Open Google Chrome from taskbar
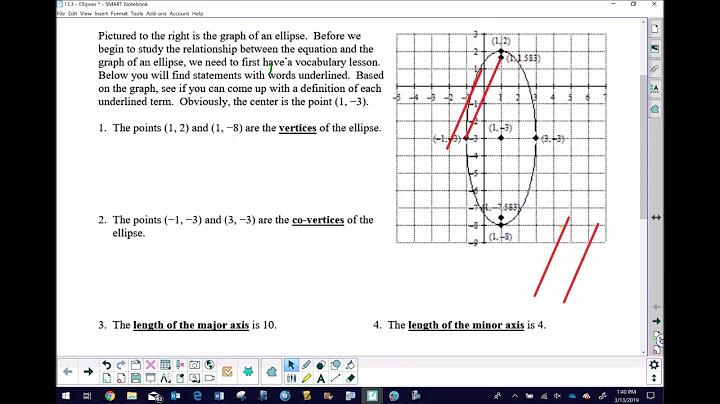720x404 pixels. [x=110, y=396]
